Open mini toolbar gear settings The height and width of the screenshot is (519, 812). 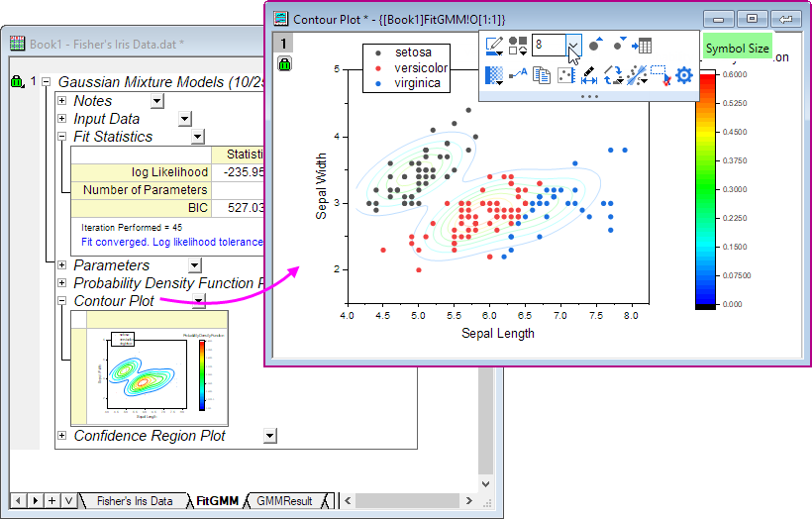[x=683, y=75]
